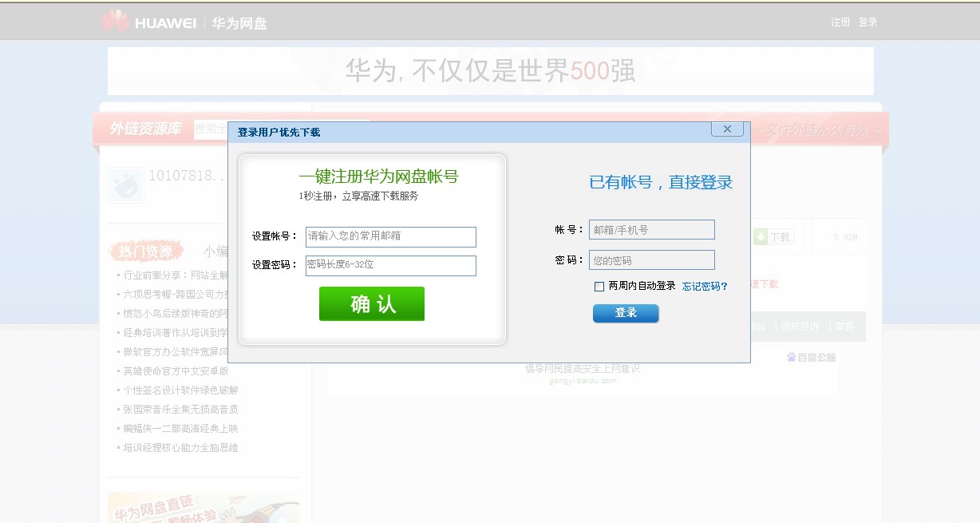Click the green 下载 download button
Viewport: 980px width, 523px height.
(773, 237)
